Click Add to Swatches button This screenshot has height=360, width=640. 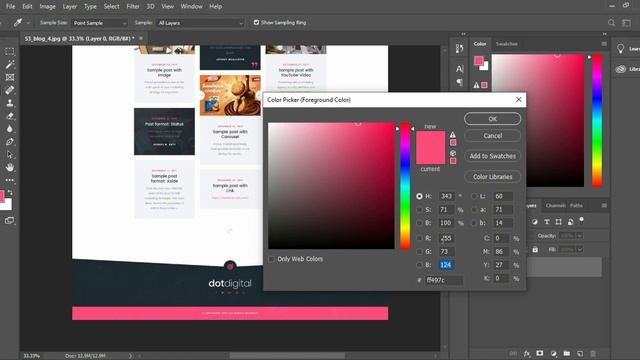[493, 156]
